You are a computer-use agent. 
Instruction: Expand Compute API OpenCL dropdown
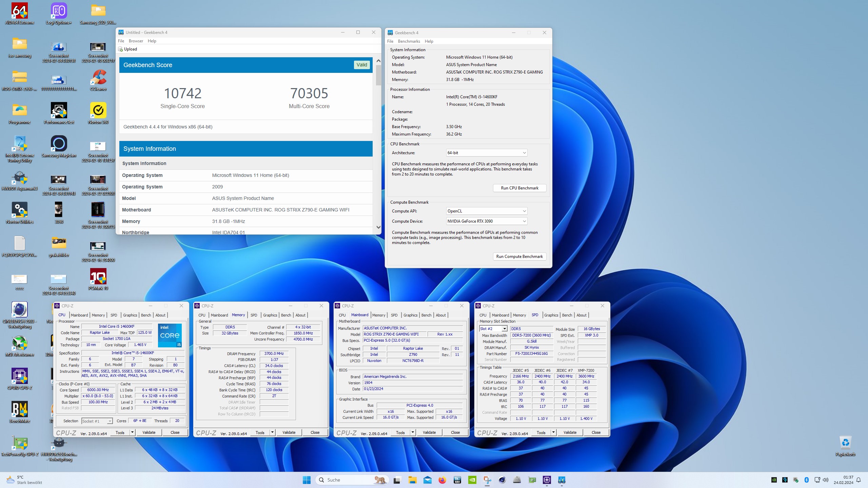487,211
